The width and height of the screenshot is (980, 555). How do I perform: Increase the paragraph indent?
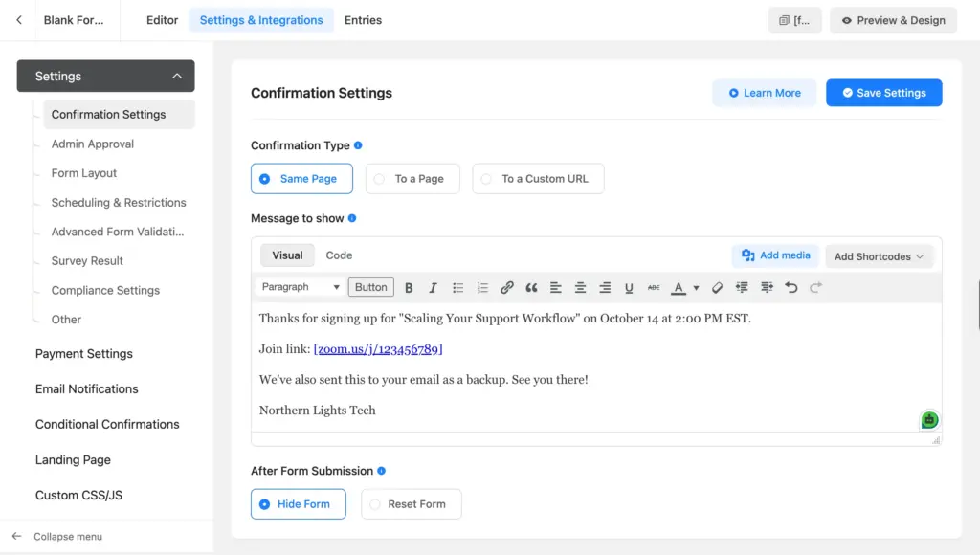767,287
